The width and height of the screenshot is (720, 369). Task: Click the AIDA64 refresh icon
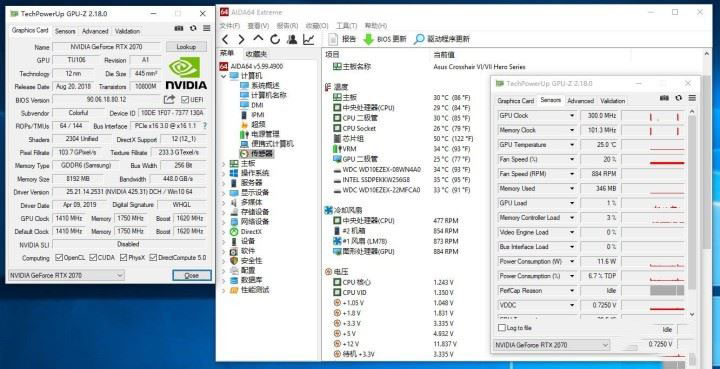(275, 39)
